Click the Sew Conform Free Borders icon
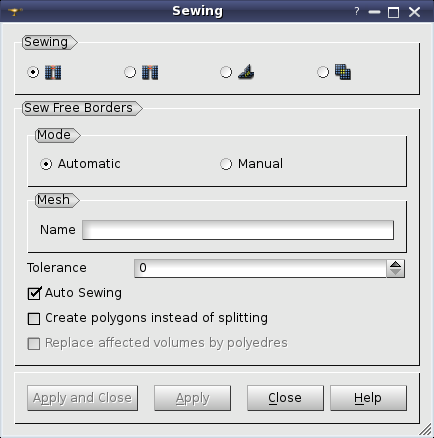This screenshot has width=434, height=438. [x=150, y=72]
